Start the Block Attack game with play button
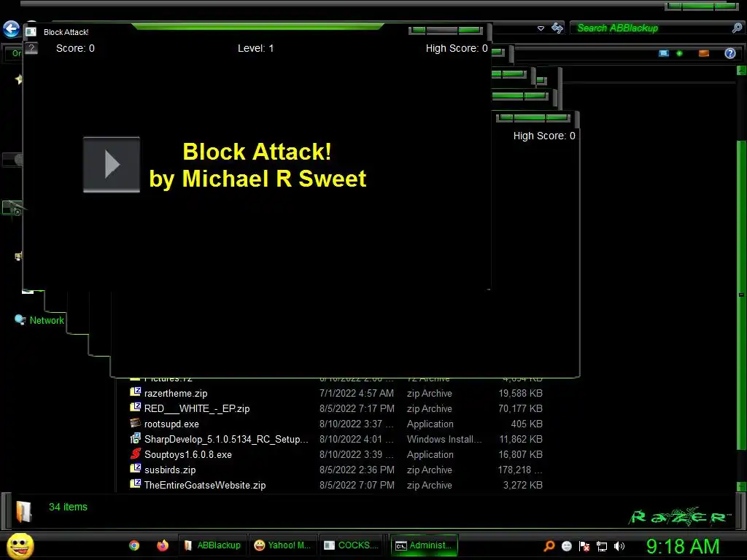Viewport: 747px width, 560px height. tap(112, 165)
